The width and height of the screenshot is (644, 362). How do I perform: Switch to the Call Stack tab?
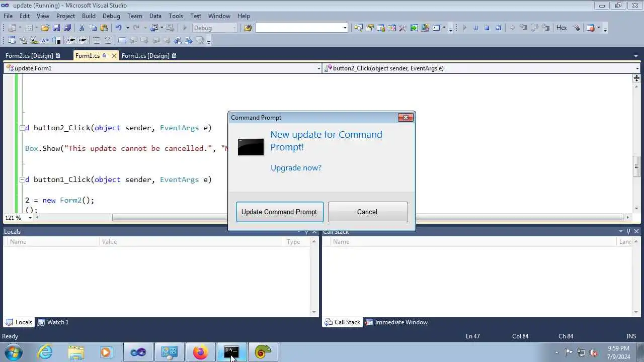tap(343, 322)
